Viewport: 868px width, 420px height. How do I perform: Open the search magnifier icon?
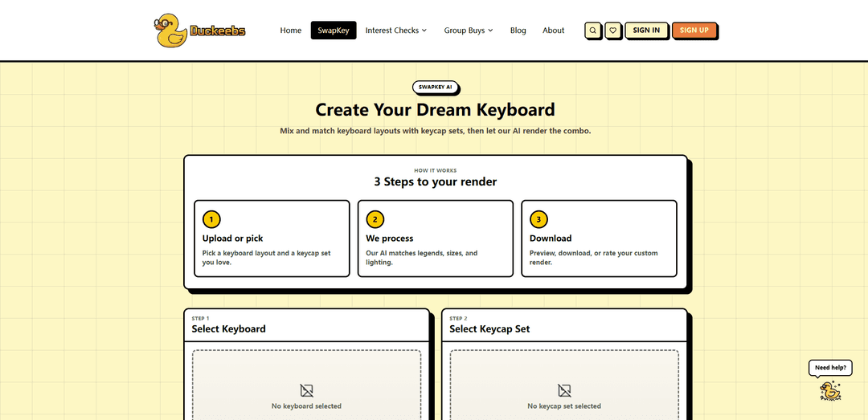(592, 31)
